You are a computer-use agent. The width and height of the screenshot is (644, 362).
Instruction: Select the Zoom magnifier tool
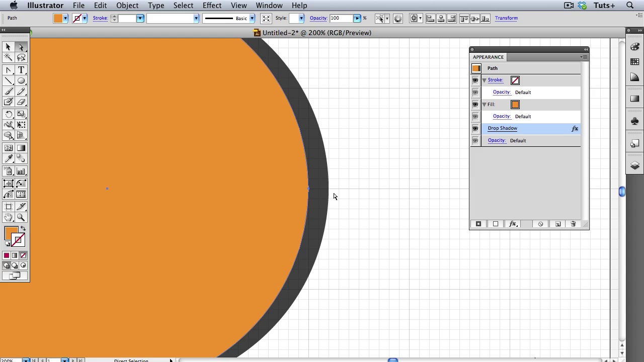coord(21,218)
